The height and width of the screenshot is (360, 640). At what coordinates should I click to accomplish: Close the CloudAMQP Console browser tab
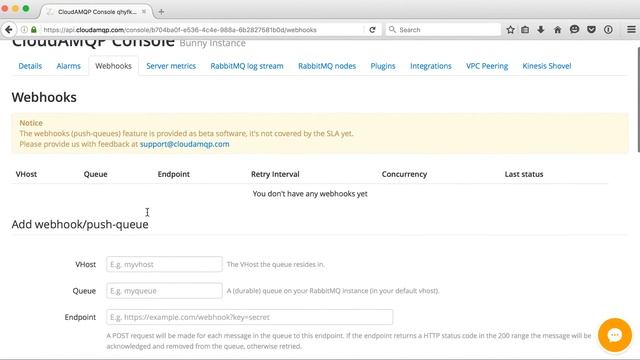coord(144,12)
